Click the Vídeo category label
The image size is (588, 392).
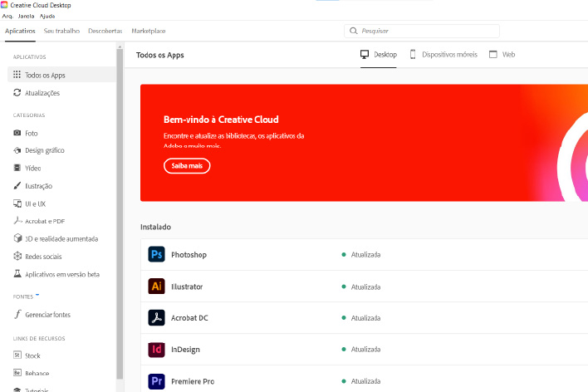33,168
